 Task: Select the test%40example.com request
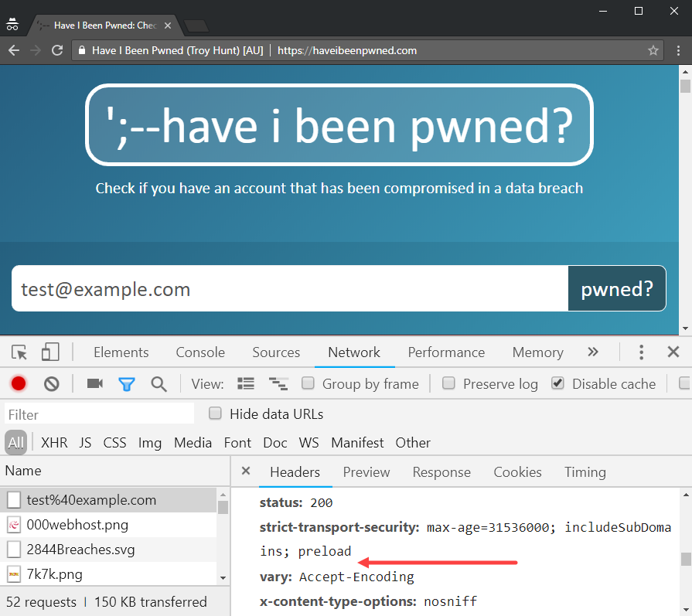click(108, 500)
